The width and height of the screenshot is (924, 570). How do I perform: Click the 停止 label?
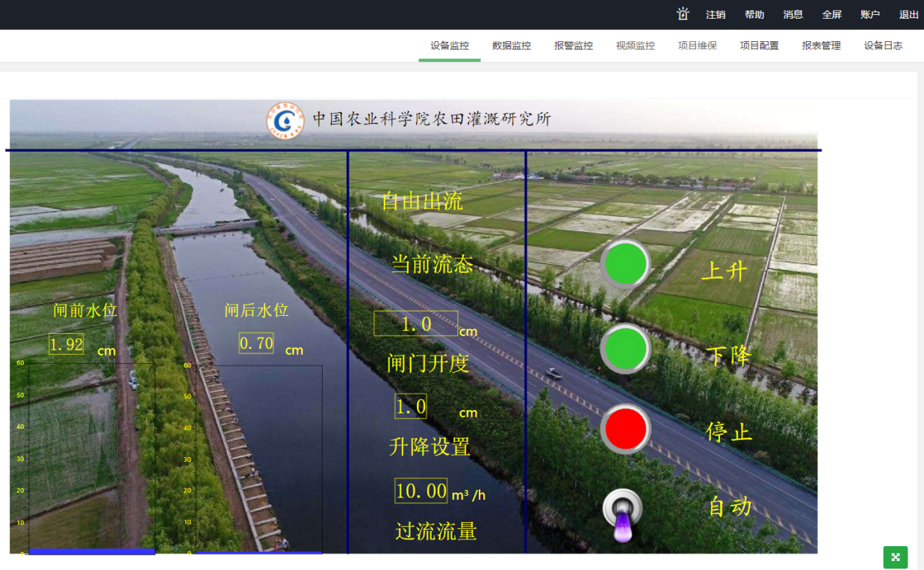click(x=729, y=431)
